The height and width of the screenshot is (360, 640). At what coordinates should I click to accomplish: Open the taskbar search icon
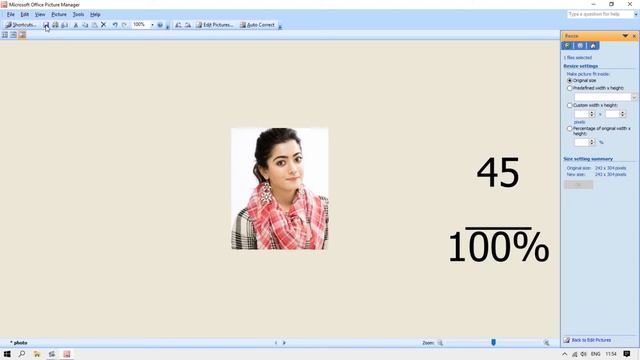(x=22, y=354)
